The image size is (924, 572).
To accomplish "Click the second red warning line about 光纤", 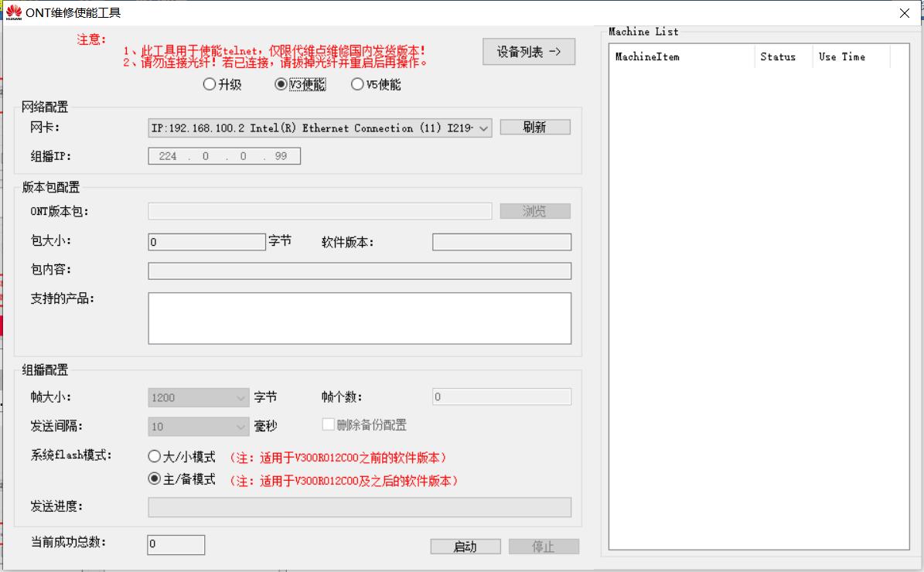I will pyautogui.click(x=275, y=63).
